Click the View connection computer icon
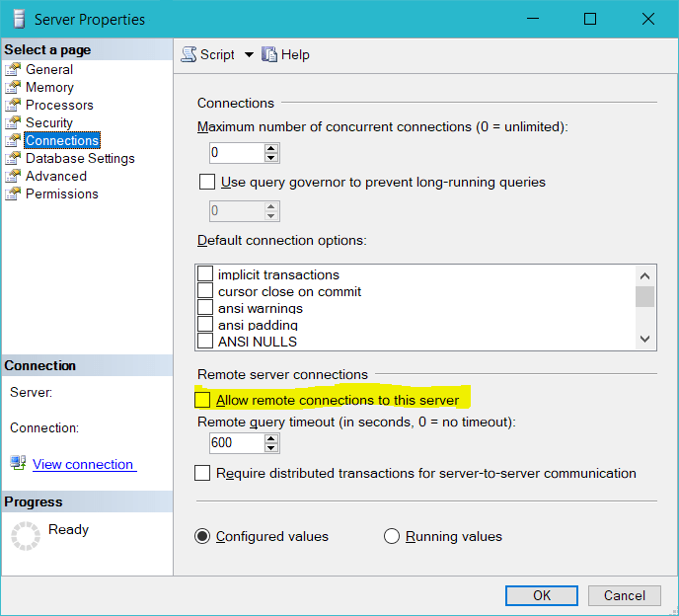 [18, 463]
